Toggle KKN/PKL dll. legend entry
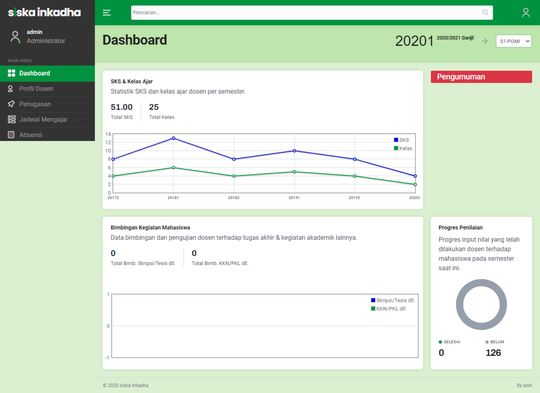 (x=389, y=309)
